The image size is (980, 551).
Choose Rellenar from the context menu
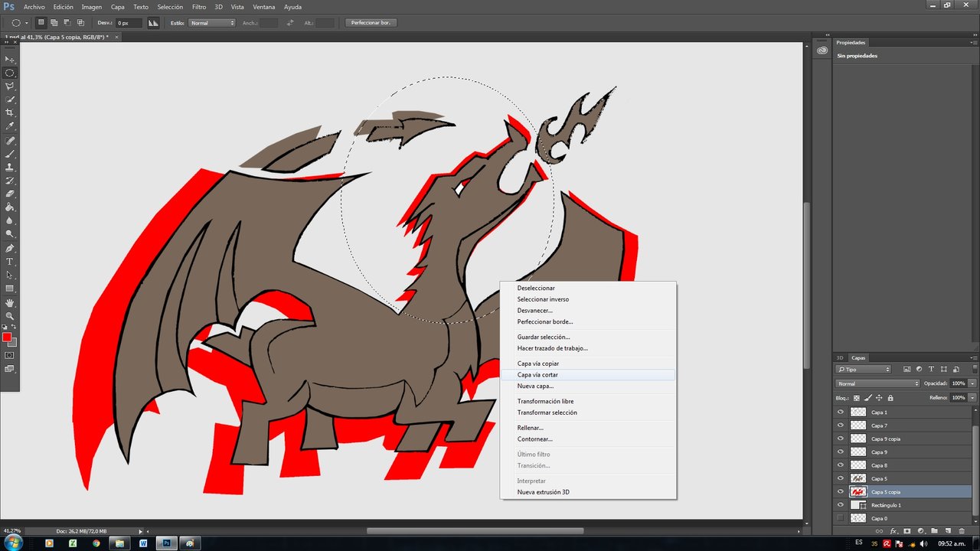coord(588,428)
